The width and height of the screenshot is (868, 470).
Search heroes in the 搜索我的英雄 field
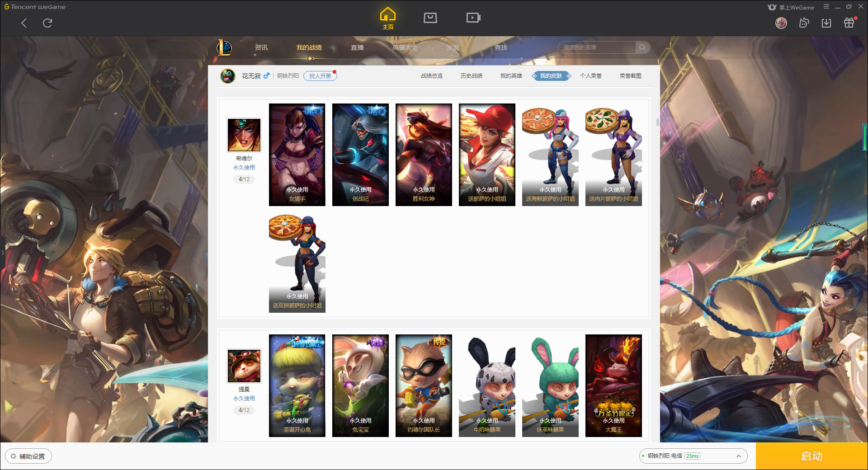coord(597,47)
